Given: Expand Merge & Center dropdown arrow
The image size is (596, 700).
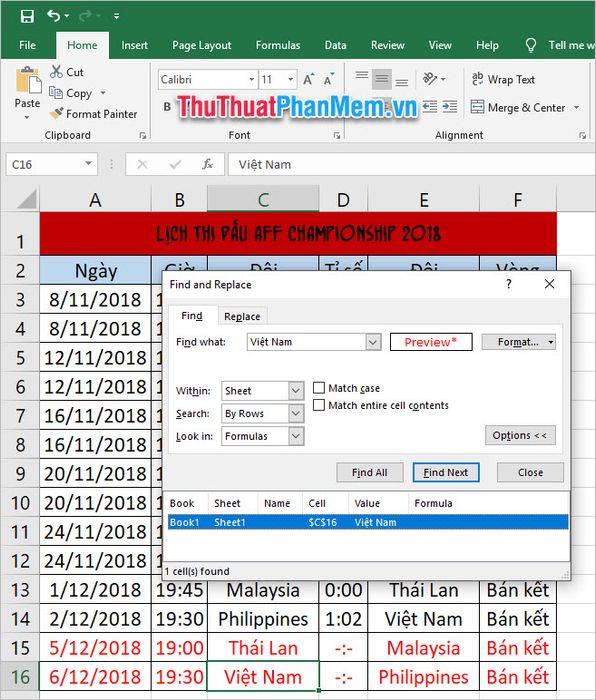Looking at the screenshot, I should (x=576, y=108).
